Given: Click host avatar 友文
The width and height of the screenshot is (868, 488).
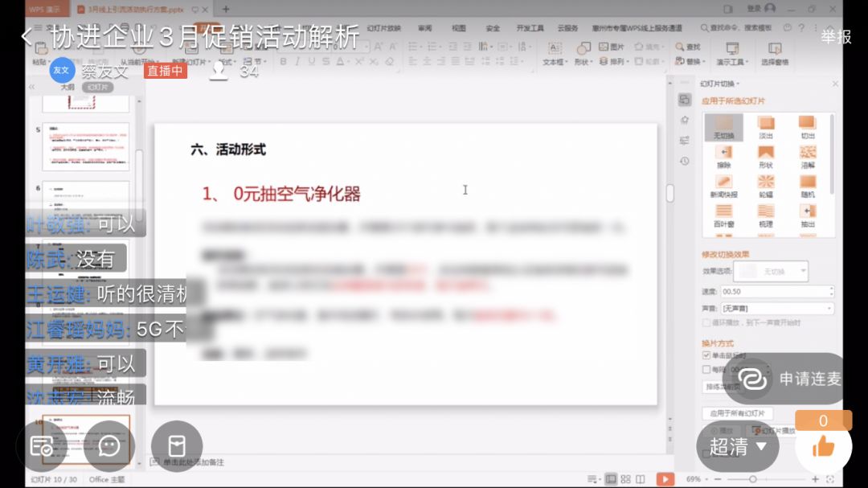Looking at the screenshot, I should 61,71.
